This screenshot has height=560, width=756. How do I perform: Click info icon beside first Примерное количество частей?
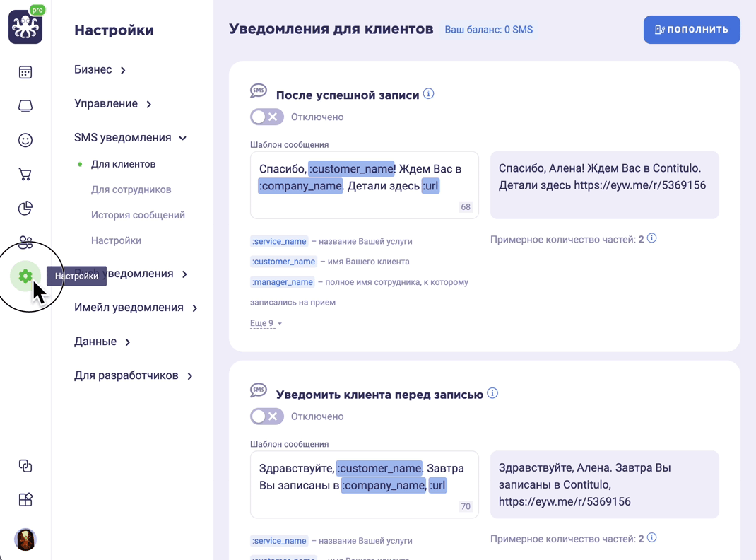click(652, 238)
